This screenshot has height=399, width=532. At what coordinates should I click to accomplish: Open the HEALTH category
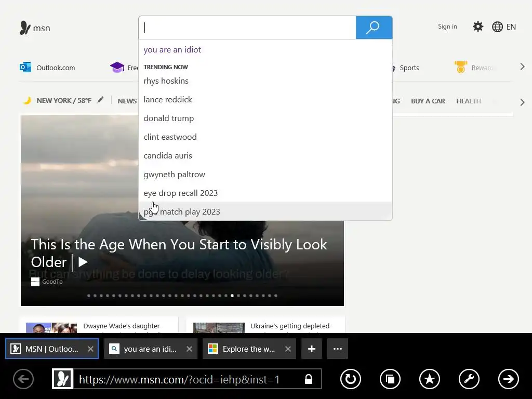469,101
